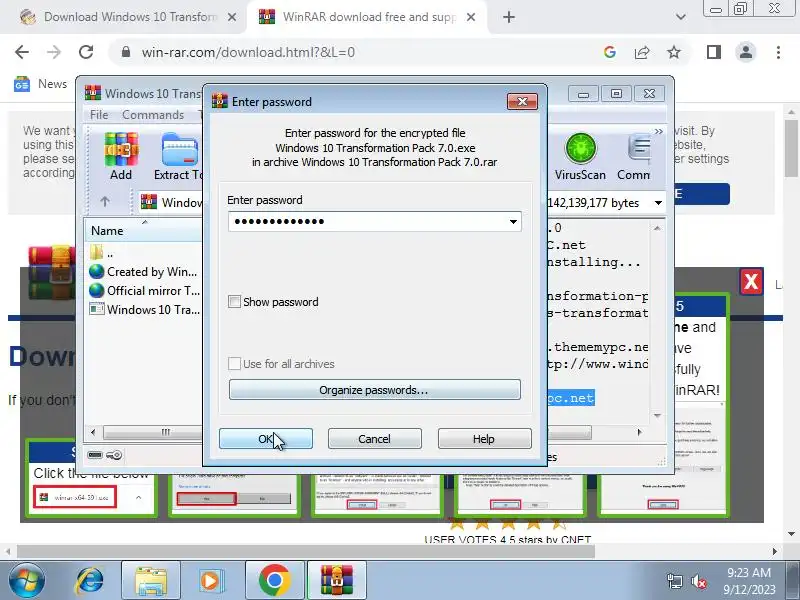Click the winrar-x64 download thumbnail
Viewport: 800px width, 600px height.
pos(75,497)
